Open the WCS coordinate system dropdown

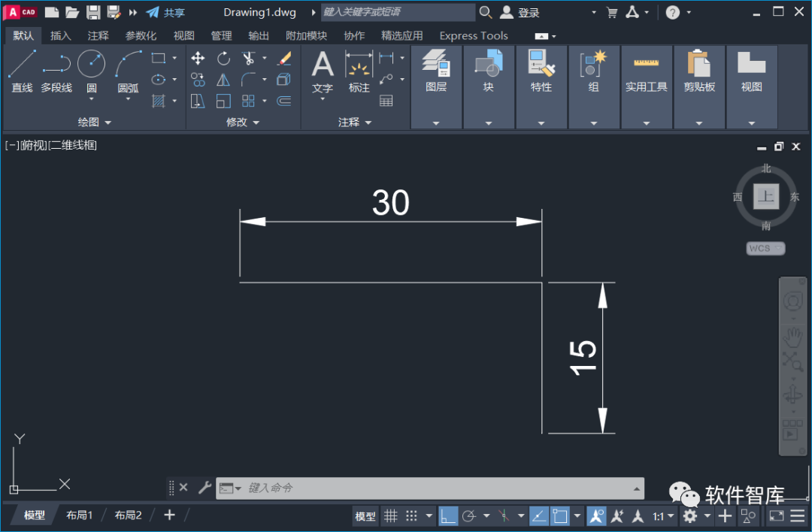click(765, 248)
